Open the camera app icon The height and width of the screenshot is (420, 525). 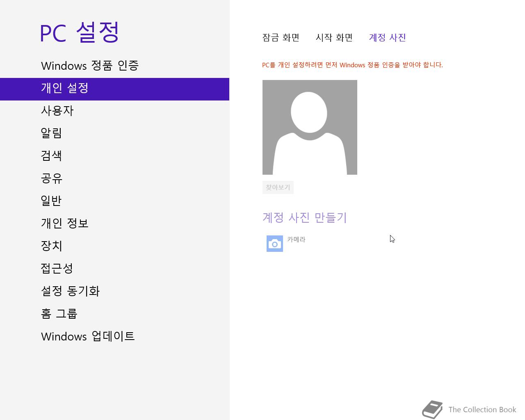(x=275, y=244)
